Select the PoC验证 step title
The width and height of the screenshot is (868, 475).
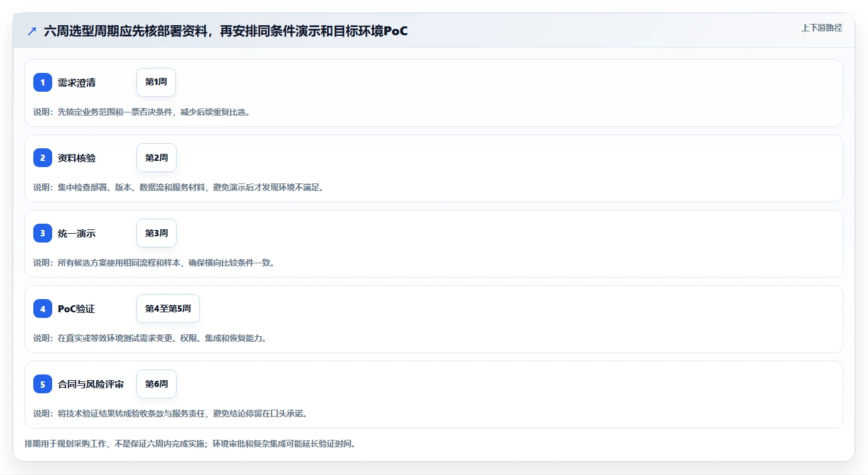pyautogui.click(x=77, y=309)
